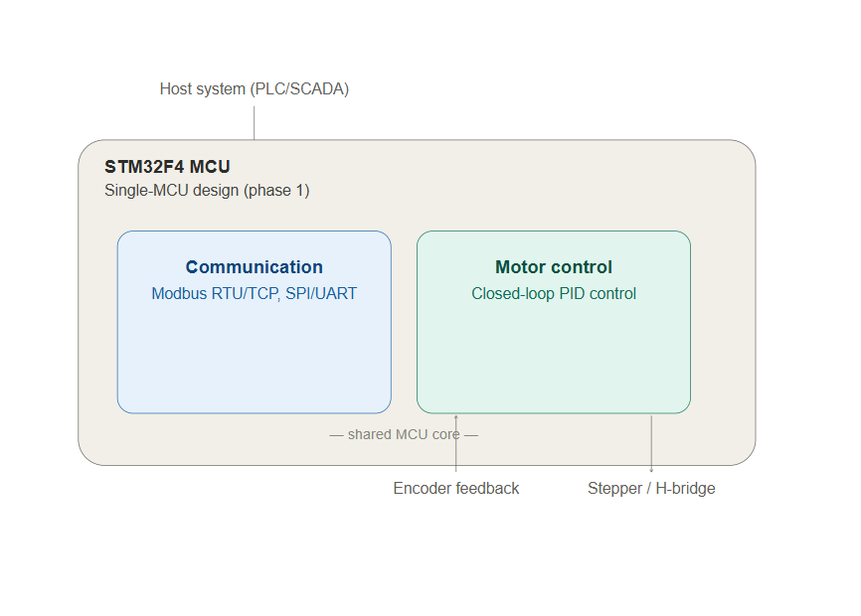Click the Closed-loop PID control text

(554, 293)
